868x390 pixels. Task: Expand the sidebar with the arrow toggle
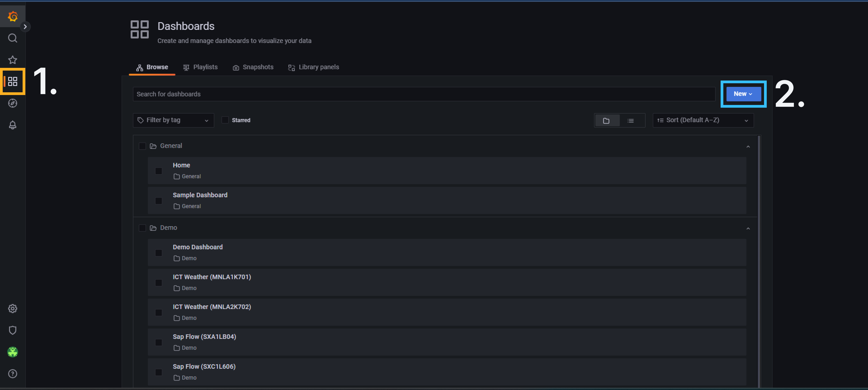pyautogui.click(x=25, y=27)
